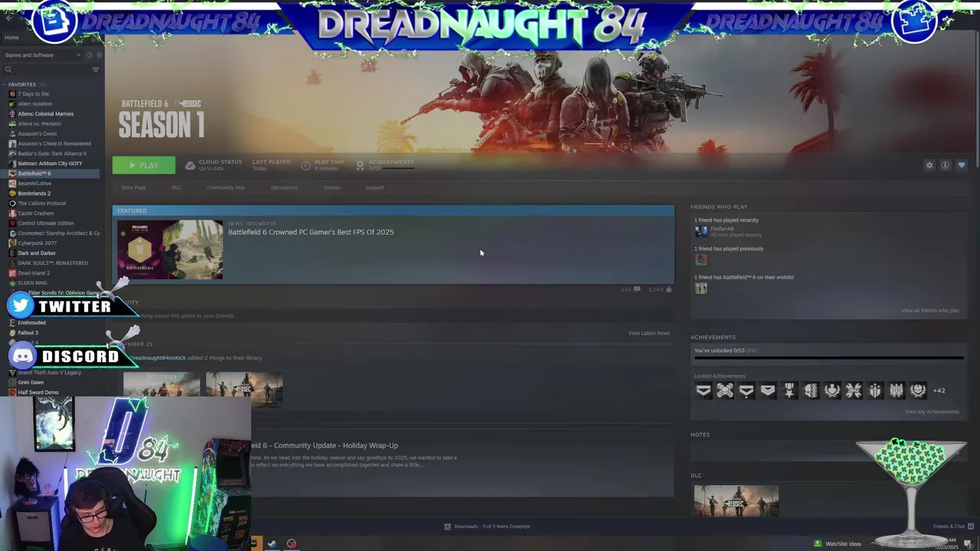The height and width of the screenshot is (551, 980).
Task: Open advanced filter icon beside library search
Action: coord(96,70)
